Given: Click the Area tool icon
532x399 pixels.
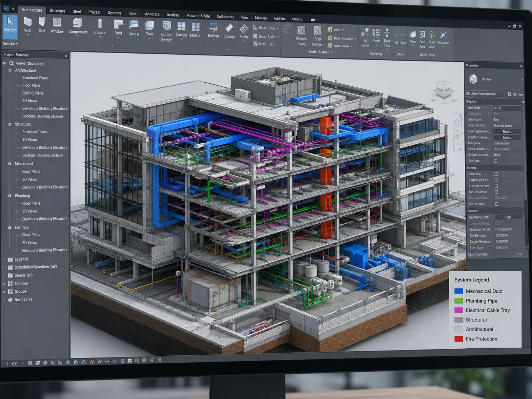Looking at the screenshot, I should (330, 30).
